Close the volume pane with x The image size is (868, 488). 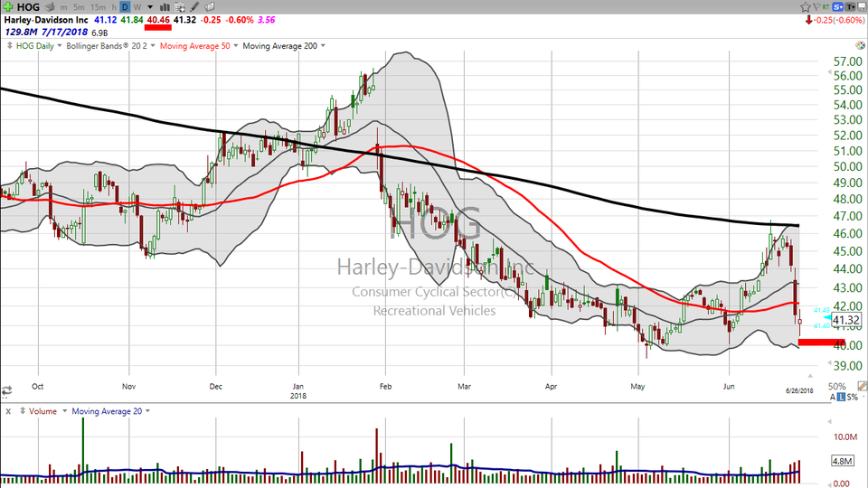(x=7, y=411)
